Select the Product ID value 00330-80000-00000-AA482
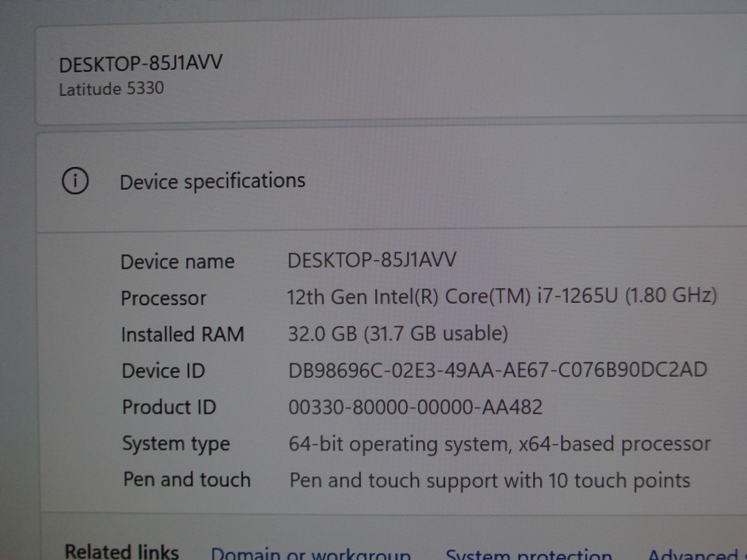Screen dimensions: 747x560 416,407
